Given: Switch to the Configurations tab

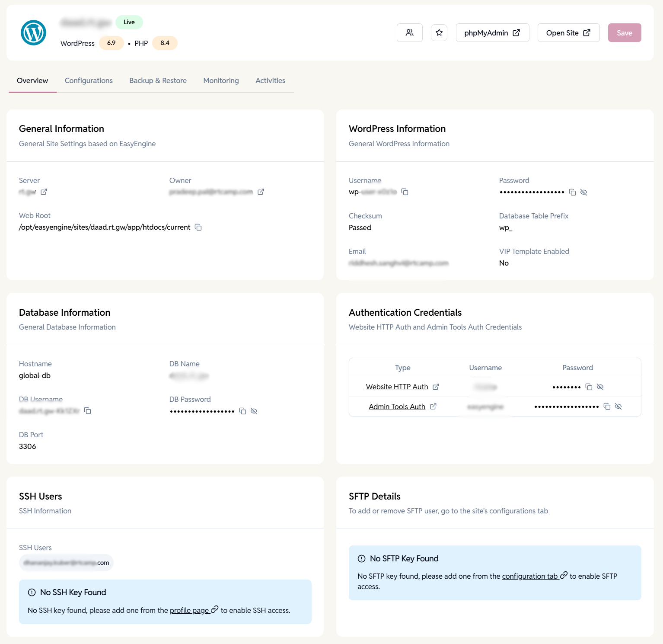Looking at the screenshot, I should pos(88,80).
